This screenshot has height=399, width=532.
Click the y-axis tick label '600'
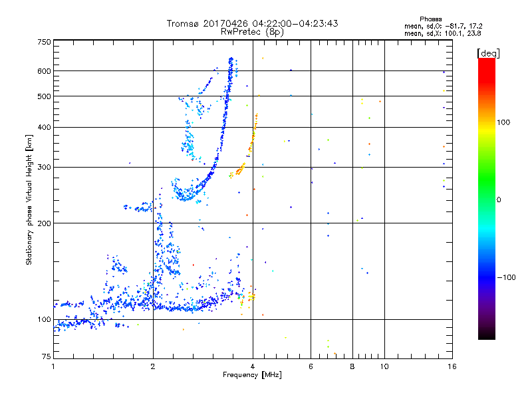(x=44, y=71)
